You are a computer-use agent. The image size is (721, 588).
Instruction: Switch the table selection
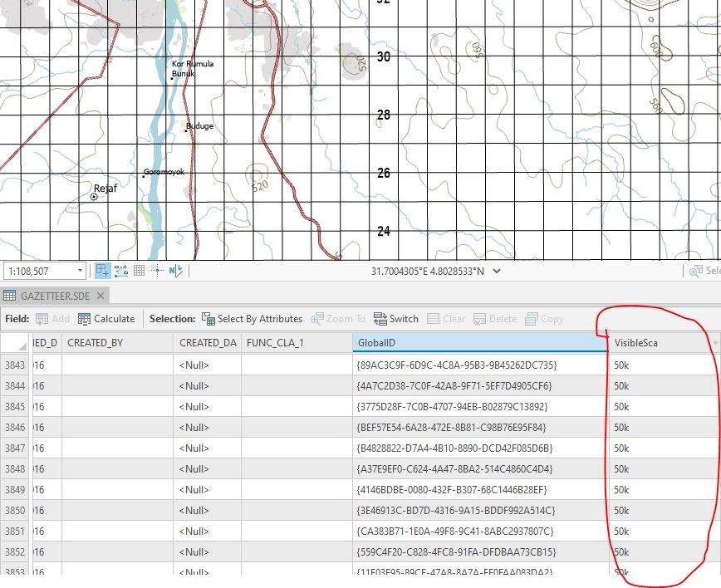pyautogui.click(x=396, y=319)
